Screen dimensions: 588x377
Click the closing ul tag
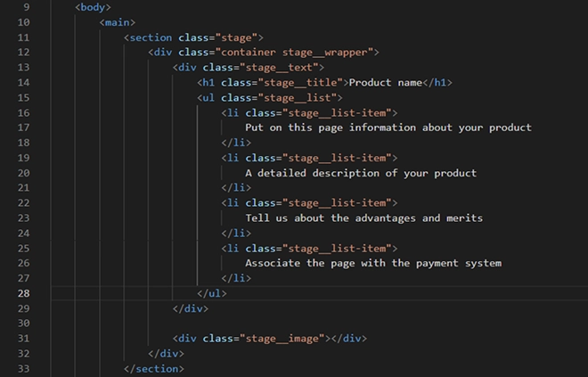[x=212, y=293]
